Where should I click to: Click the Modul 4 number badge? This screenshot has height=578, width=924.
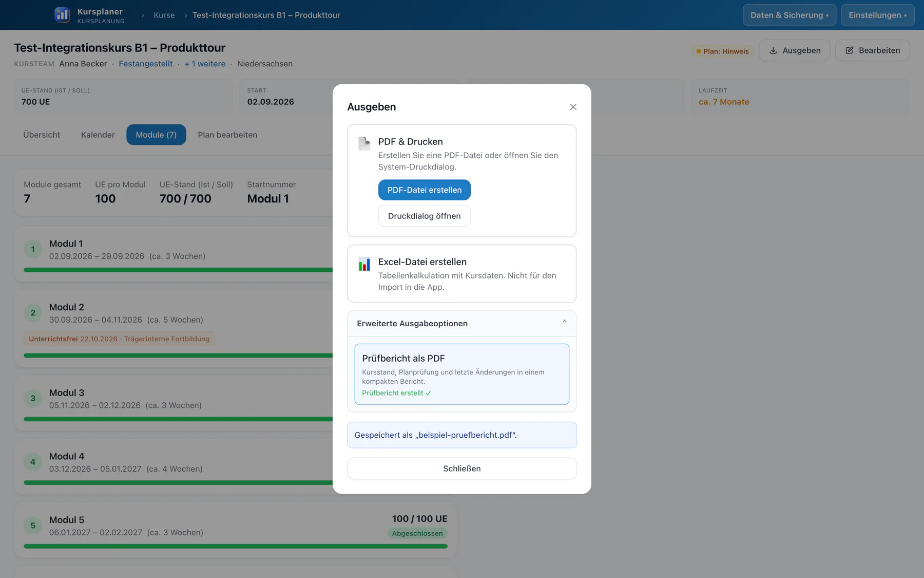33,462
